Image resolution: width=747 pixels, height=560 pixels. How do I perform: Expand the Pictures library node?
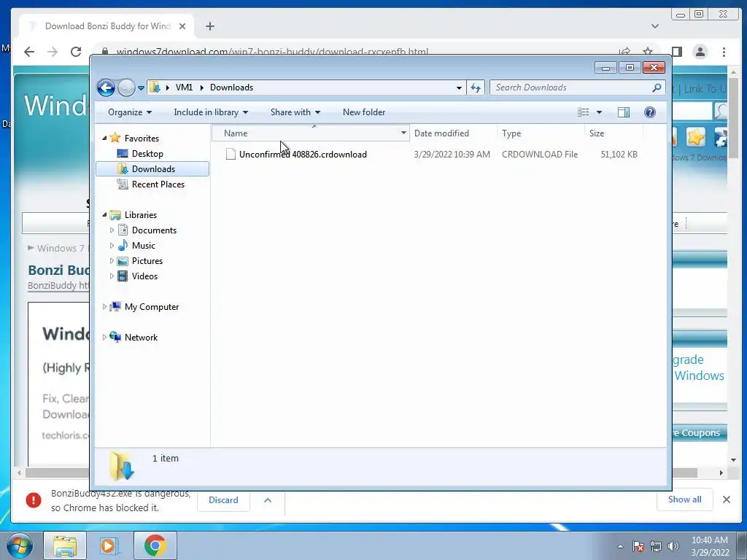pos(112,260)
